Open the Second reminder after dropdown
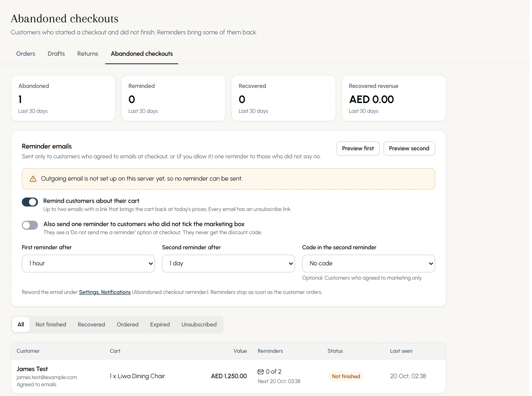532x396 pixels. pyautogui.click(x=228, y=263)
